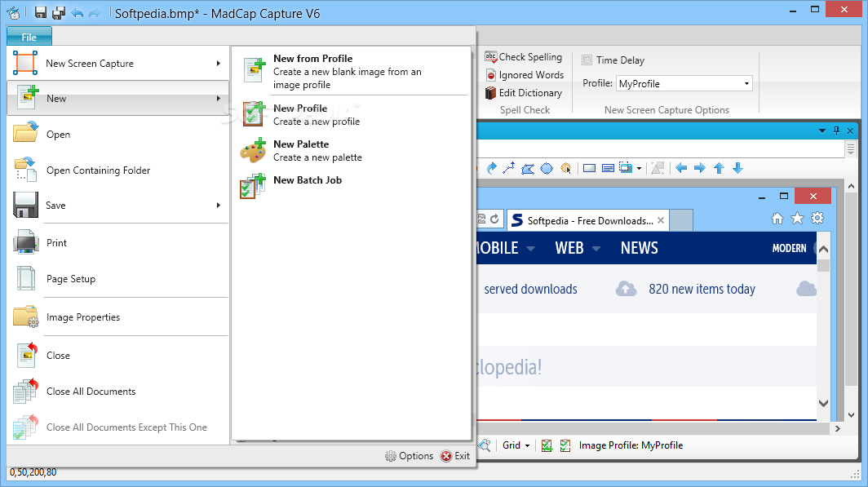The image size is (868, 487).
Task: Click Ignored Words
Action: (525, 75)
